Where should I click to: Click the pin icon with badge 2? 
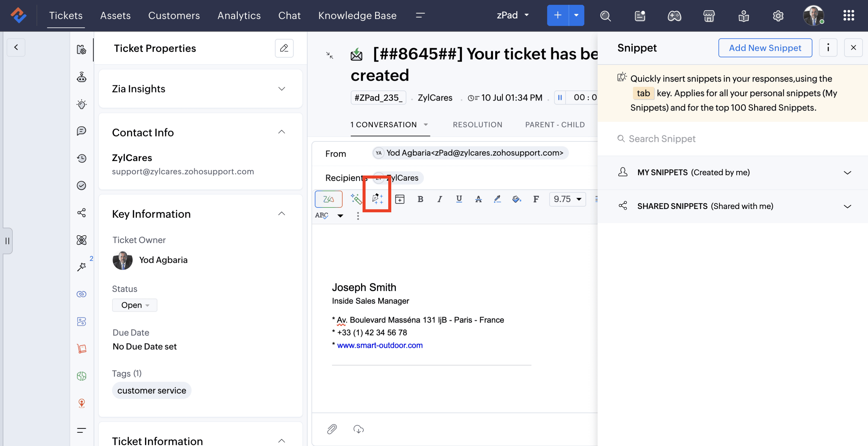point(82,267)
